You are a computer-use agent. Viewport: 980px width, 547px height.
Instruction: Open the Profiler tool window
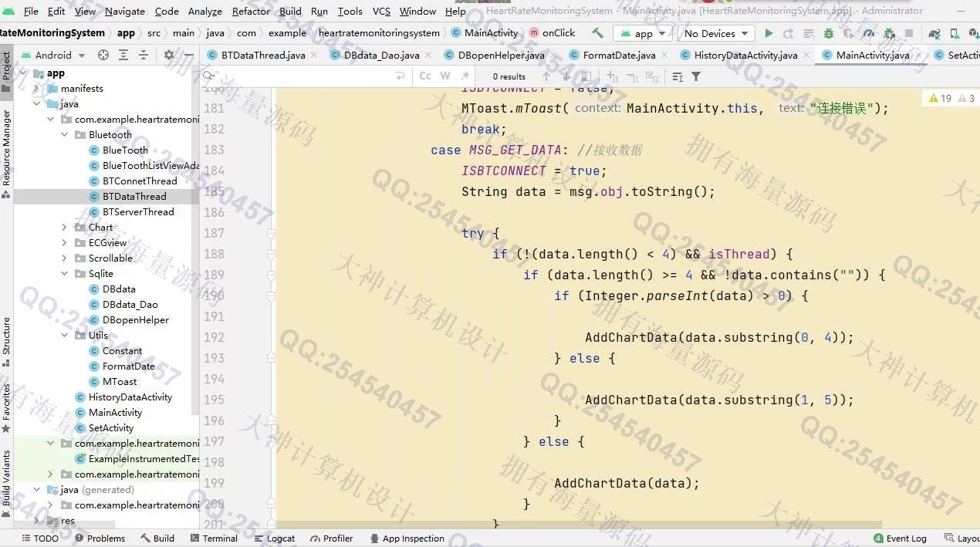(x=331, y=538)
